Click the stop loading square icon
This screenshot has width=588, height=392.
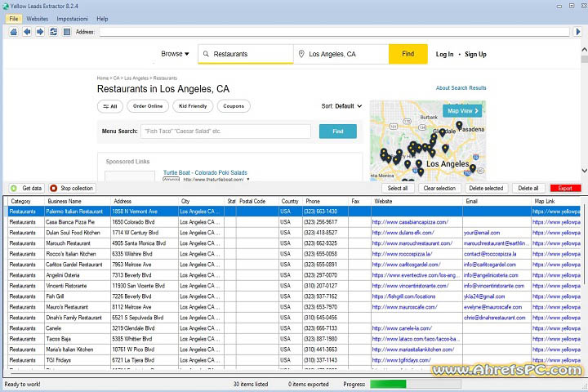point(67,32)
